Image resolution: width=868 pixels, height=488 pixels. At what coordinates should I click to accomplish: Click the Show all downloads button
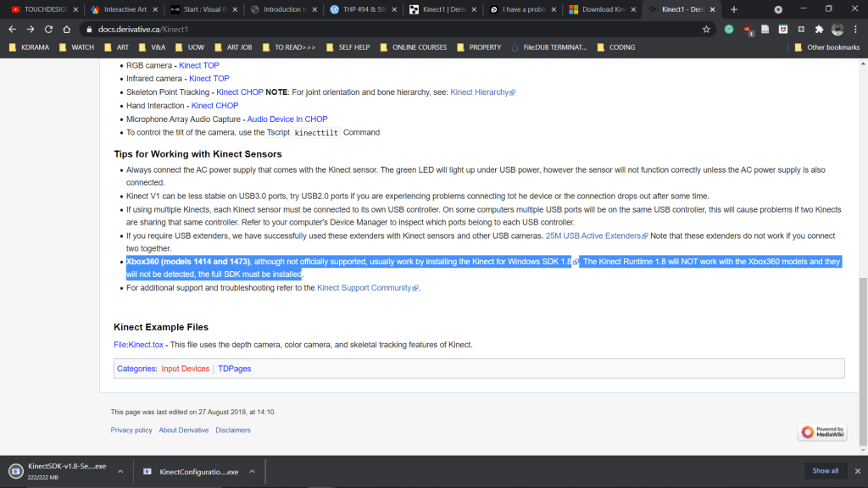825,470
